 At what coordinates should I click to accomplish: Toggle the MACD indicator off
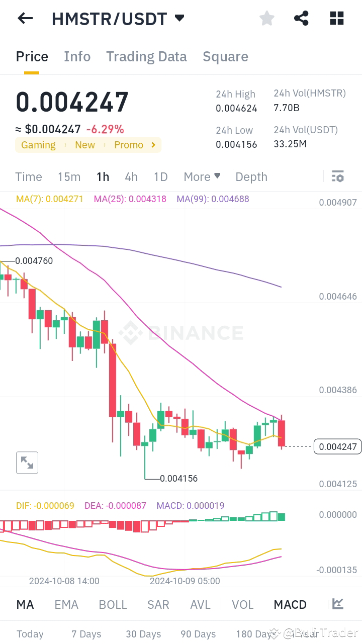290,604
